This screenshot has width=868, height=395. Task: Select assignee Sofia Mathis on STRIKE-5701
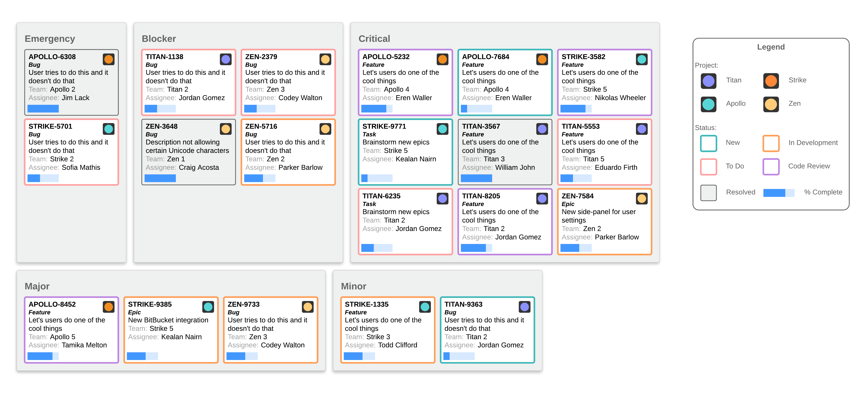(x=81, y=167)
